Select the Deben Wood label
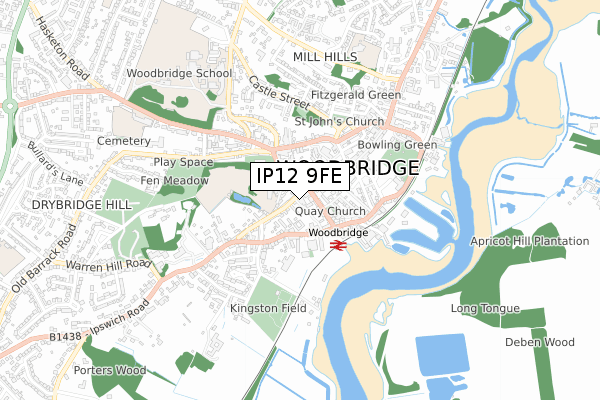The width and height of the screenshot is (600, 400). point(540,342)
